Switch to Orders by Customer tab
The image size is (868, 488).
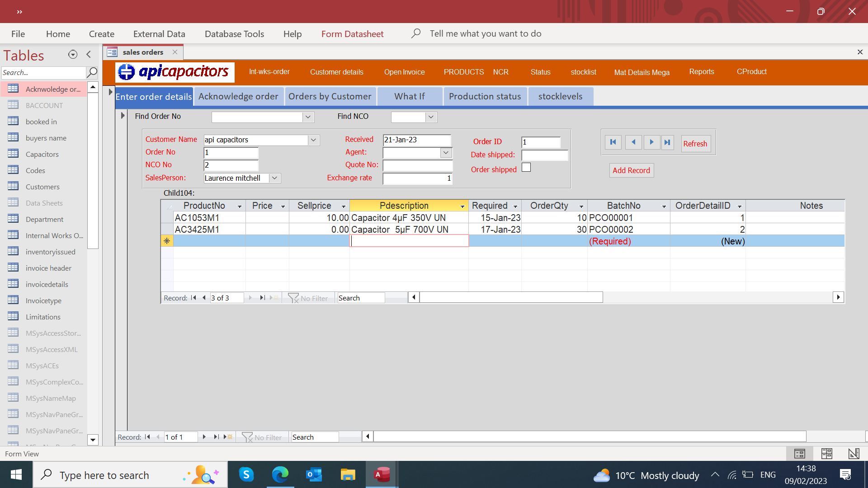click(330, 96)
